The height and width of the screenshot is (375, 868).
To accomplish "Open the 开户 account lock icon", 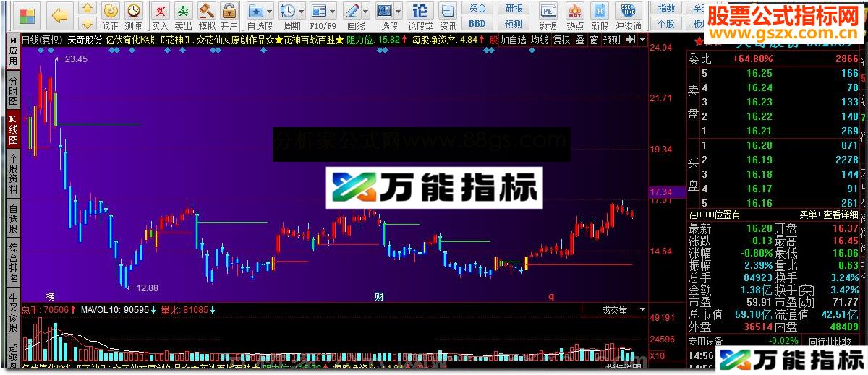I will pos(229,16).
